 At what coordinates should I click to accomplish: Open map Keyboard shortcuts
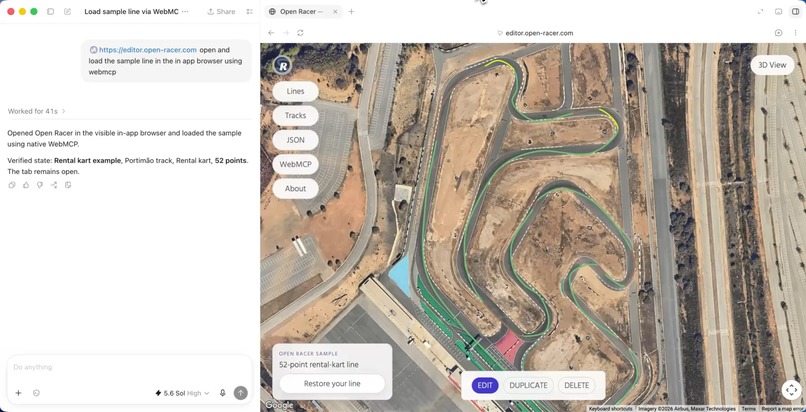(611, 409)
